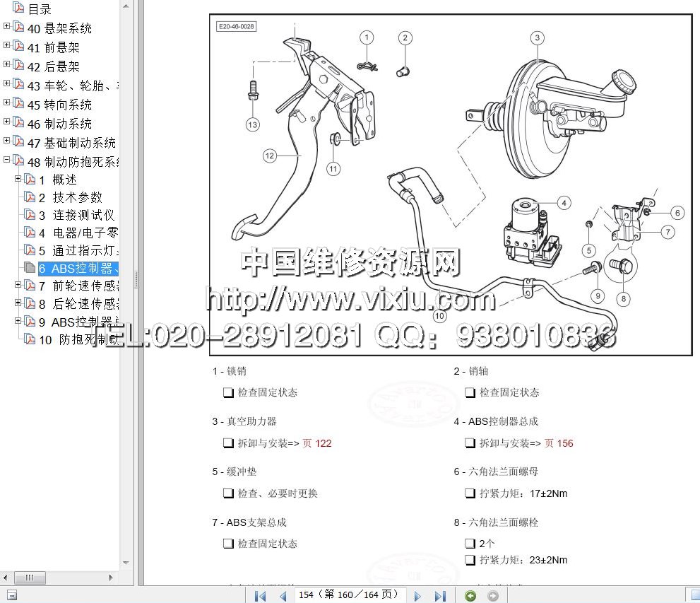Go to the previous page
Image resolution: width=700 pixels, height=603 pixels.
point(283,596)
